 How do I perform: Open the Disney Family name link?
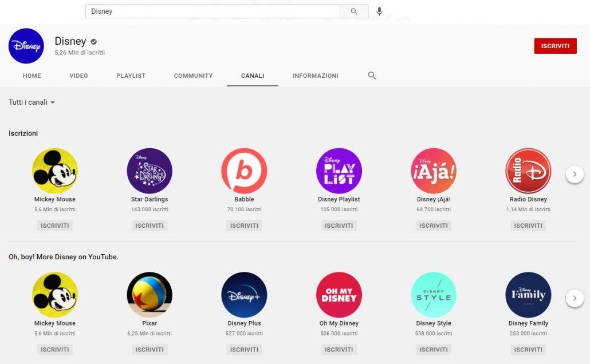pos(528,323)
